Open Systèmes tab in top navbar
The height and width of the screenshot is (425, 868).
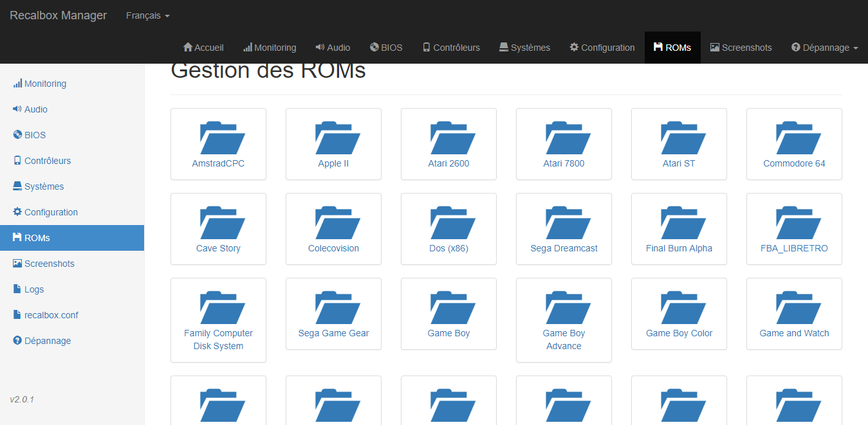pos(524,48)
